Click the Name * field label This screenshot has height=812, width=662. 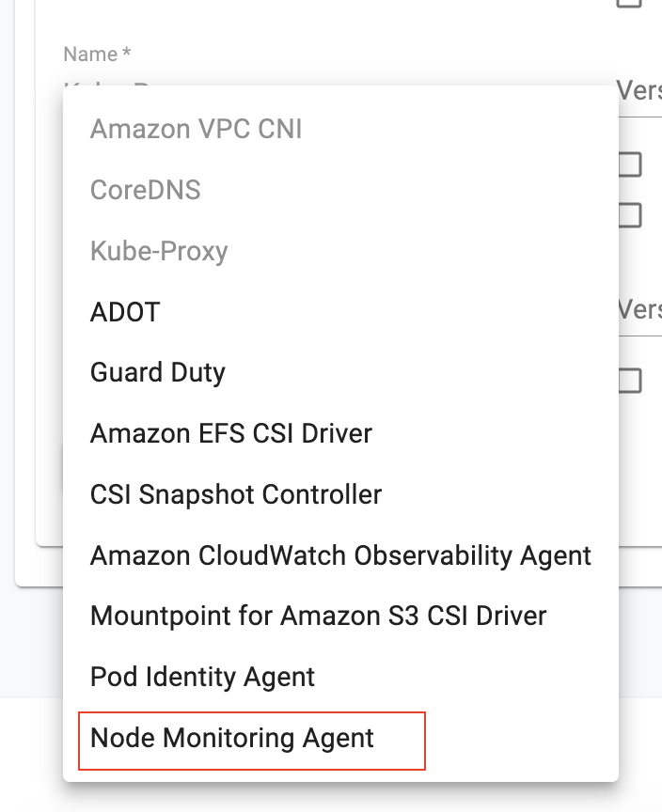pyautogui.click(x=97, y=55)
